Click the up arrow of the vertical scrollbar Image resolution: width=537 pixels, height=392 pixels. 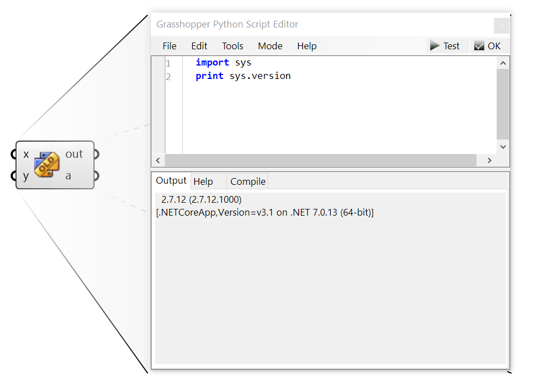click(503, 63)
